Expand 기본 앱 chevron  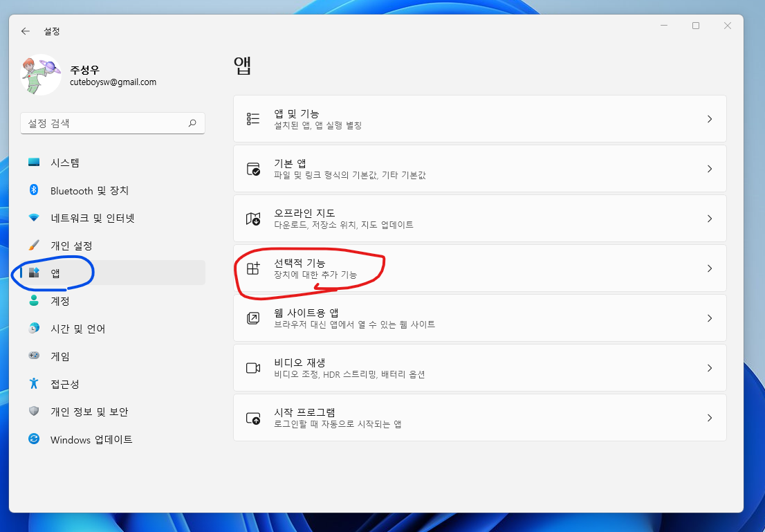pyautogui.click(x=710, y=169)
